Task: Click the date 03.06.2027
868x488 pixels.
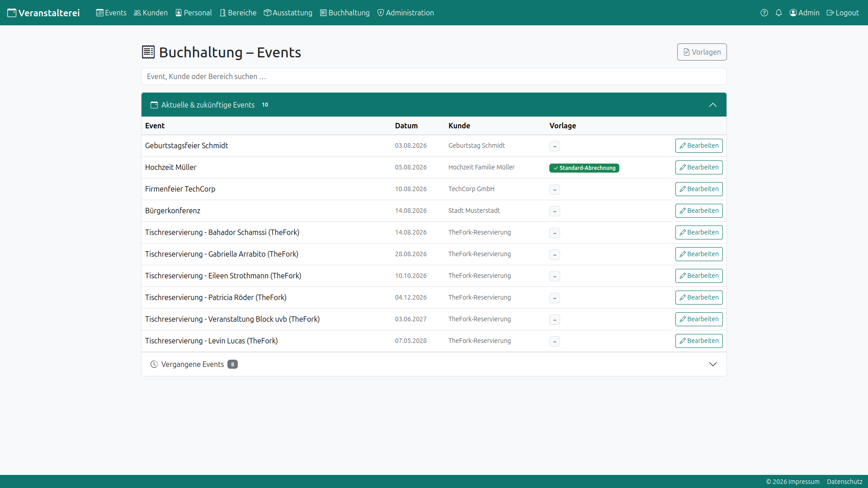Action: click(x=411, y=319)
